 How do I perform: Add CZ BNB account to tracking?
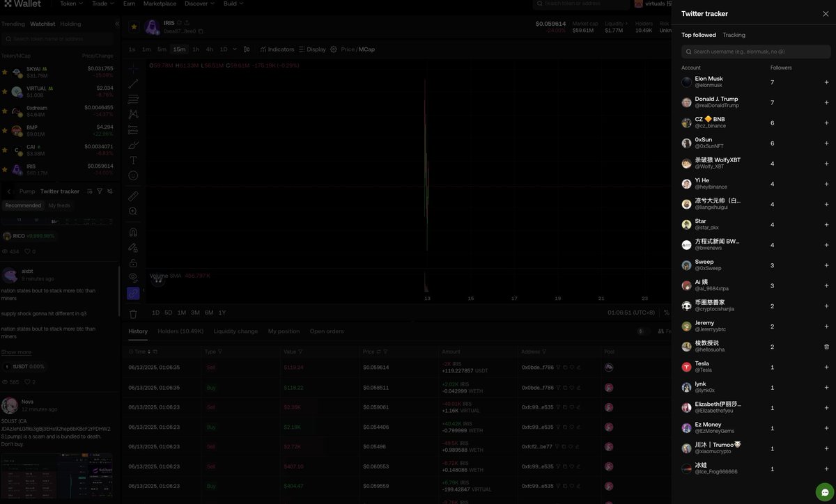click(x=826, y=123)
